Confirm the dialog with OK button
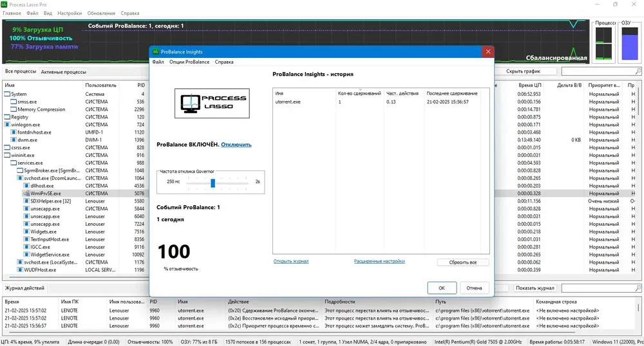The height and width of the screenshot is (346, 644). (x=442, y=287)
